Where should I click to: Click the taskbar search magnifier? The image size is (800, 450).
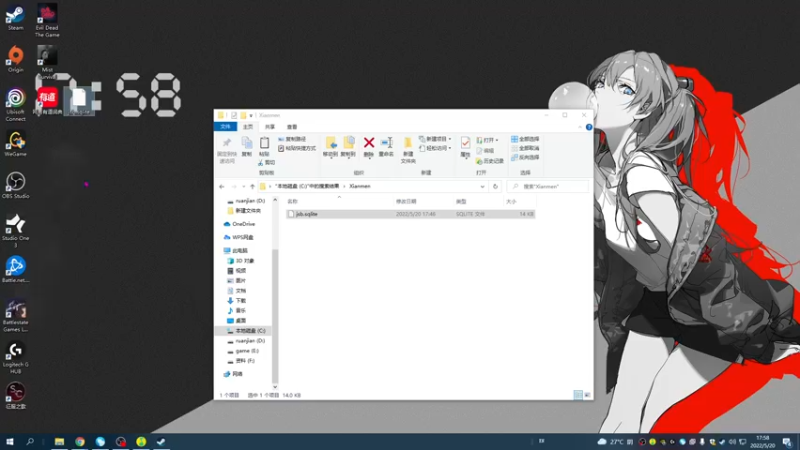click(30, 442)
